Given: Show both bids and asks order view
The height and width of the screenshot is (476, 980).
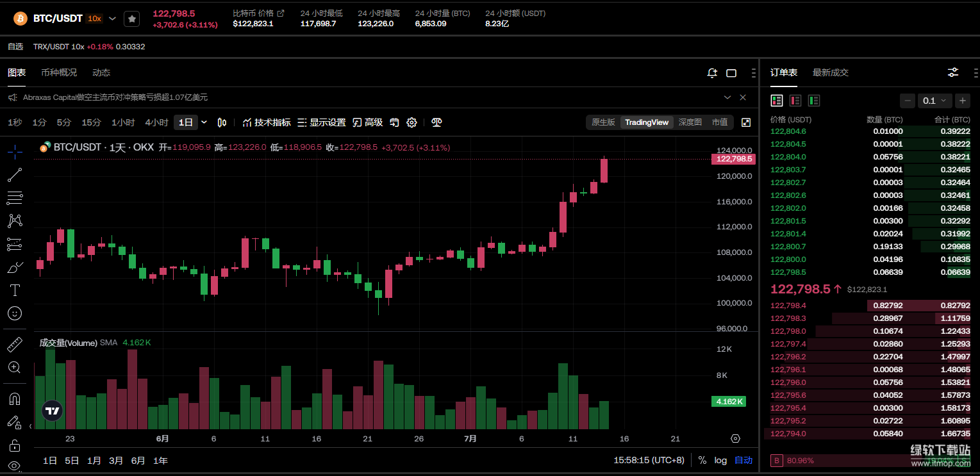Looking at the screenshot, I should [x=777, y=101].
